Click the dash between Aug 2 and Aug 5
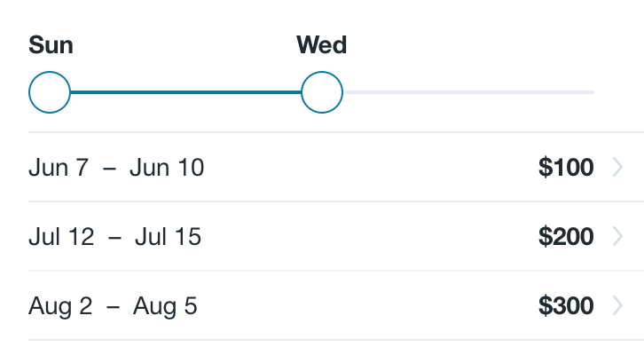This screenshot has height=355, width=644. (113, 306)
